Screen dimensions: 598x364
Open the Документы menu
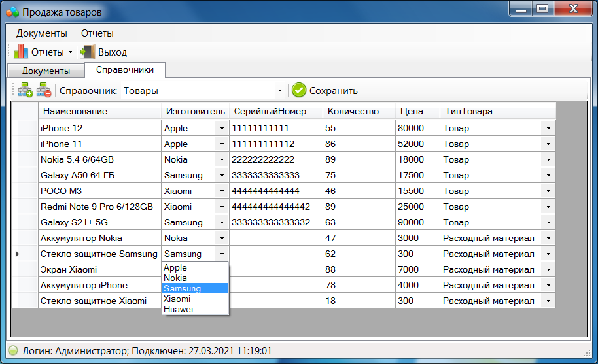(42, 33)
